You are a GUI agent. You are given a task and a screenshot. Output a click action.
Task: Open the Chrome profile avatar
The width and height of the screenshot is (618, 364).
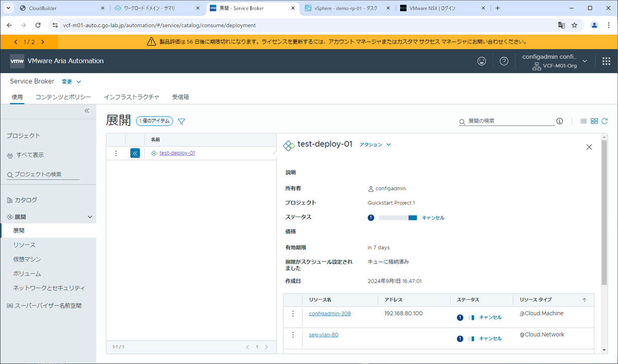[594, 25]
